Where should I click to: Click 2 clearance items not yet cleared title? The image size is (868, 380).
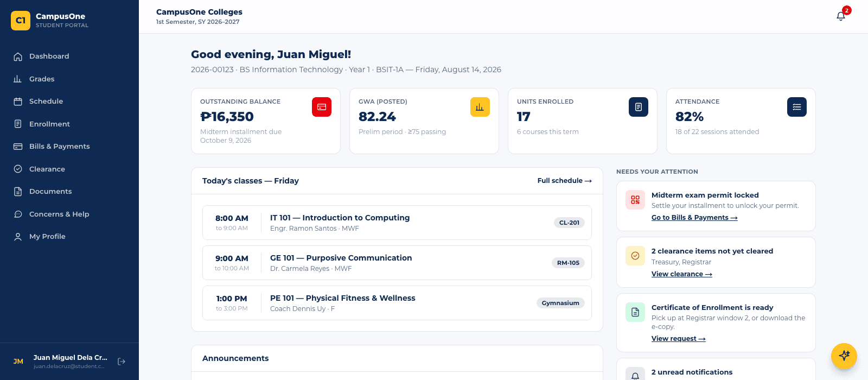click(712, 251)
